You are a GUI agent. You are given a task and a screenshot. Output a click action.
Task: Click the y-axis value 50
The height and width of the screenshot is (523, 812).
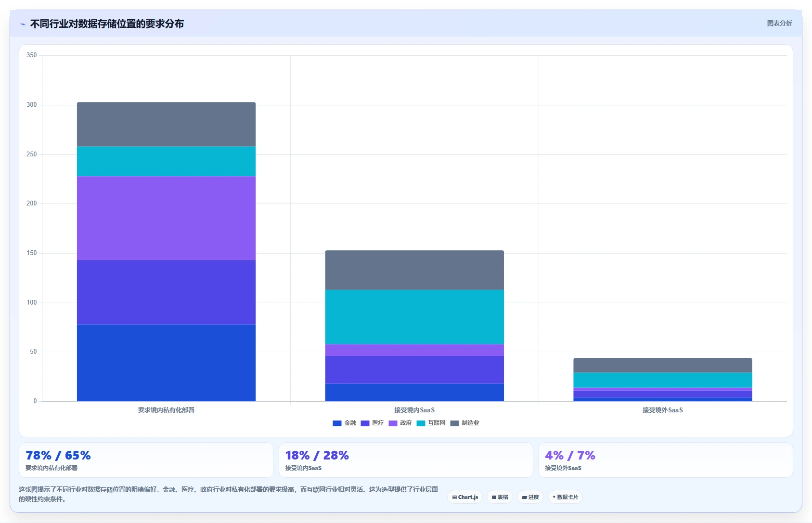coord(33,352)
